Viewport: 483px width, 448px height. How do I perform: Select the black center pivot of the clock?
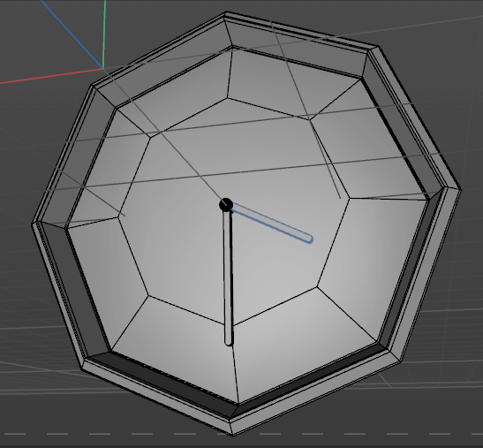pyautogui.click(x=226, y=205)
